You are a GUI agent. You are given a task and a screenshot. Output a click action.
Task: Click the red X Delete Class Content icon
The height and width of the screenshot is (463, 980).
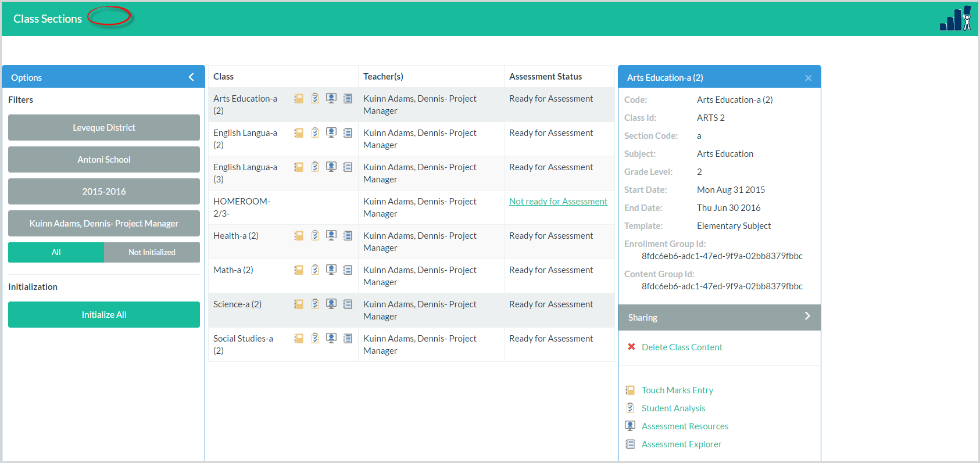[x=631, y=347]
